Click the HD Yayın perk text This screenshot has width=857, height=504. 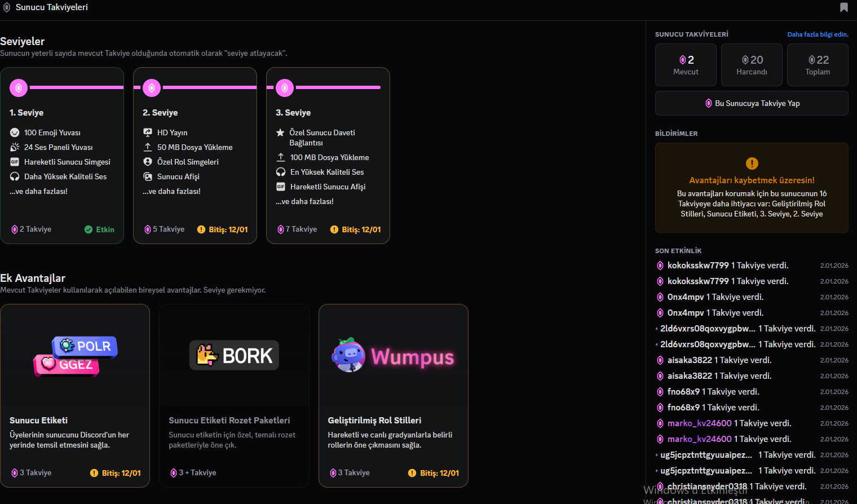pyautogui.click(x=173, y=132)
